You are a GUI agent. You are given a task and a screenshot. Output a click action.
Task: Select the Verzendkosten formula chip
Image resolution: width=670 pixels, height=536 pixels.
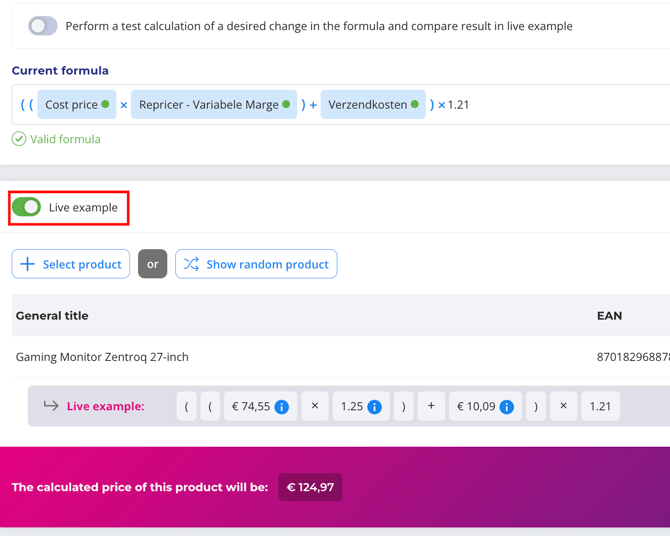point(367,104)
